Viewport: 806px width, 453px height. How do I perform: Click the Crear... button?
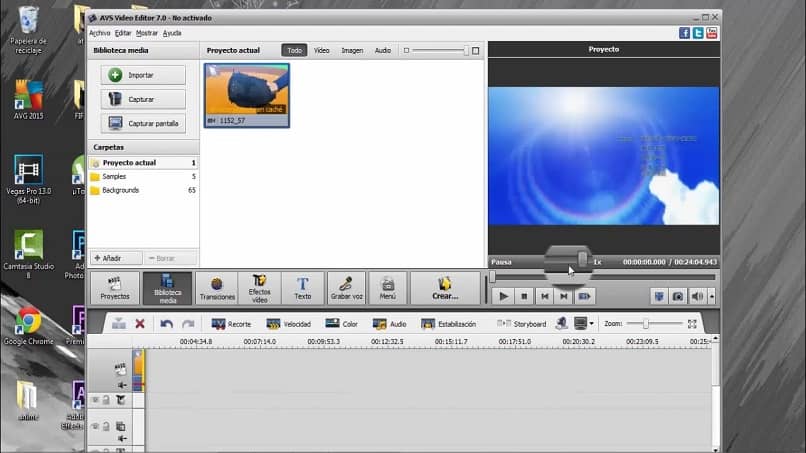tap(445, 288)
